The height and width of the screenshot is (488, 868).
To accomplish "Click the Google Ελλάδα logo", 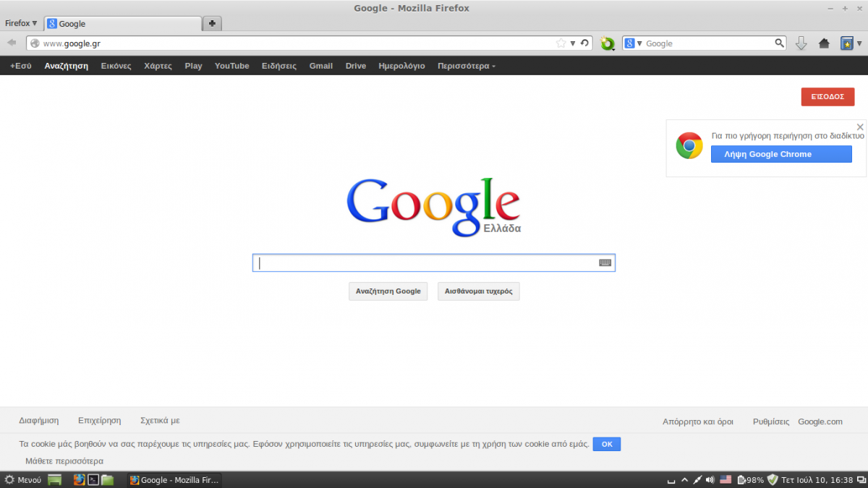I will point(433,207).
